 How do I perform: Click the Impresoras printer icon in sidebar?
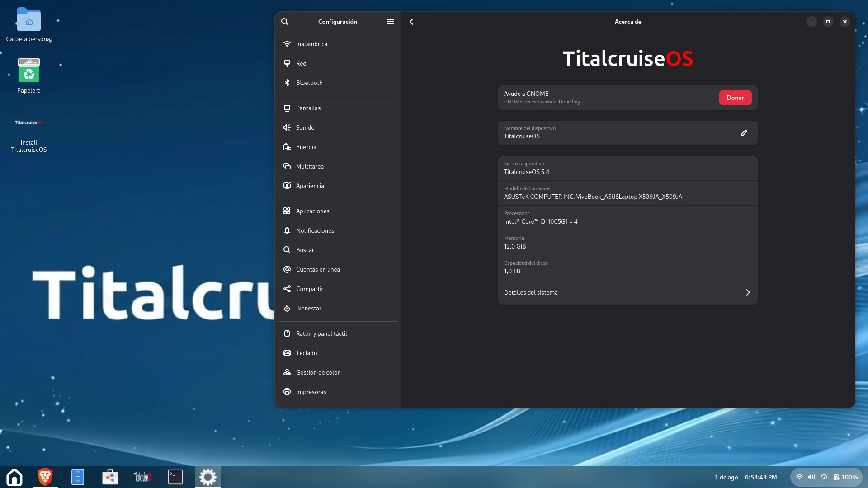click(287, 392)
